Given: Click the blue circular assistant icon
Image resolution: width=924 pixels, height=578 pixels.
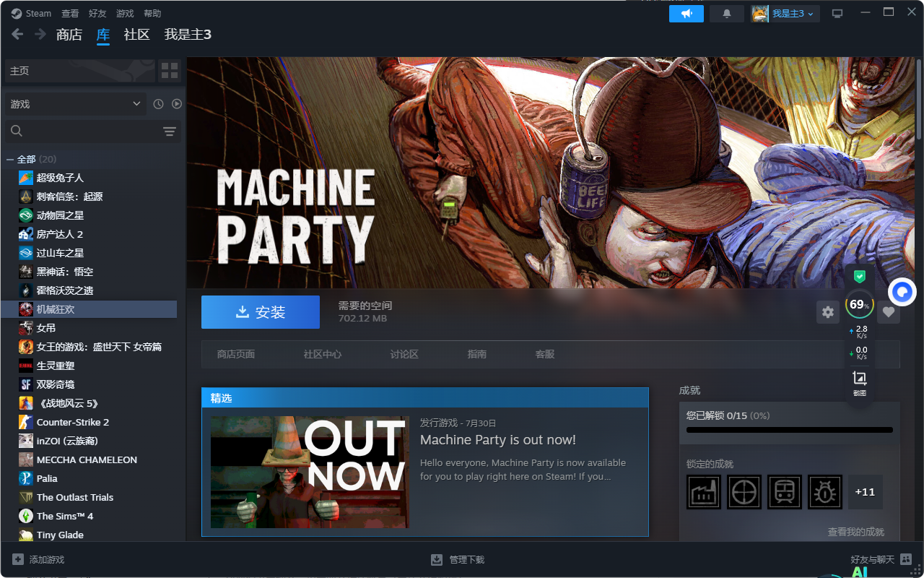Looking at the screenshot, I should tap(902, 292).
